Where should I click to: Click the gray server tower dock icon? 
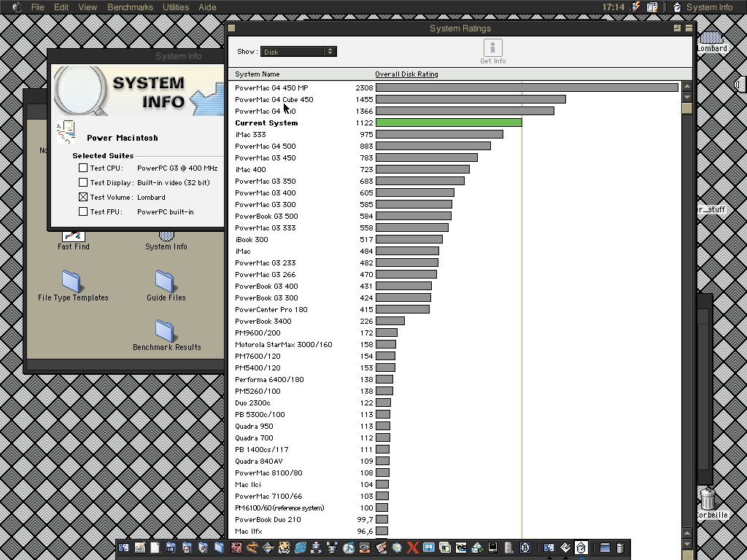pyautogui.click(x=508, y=548)
